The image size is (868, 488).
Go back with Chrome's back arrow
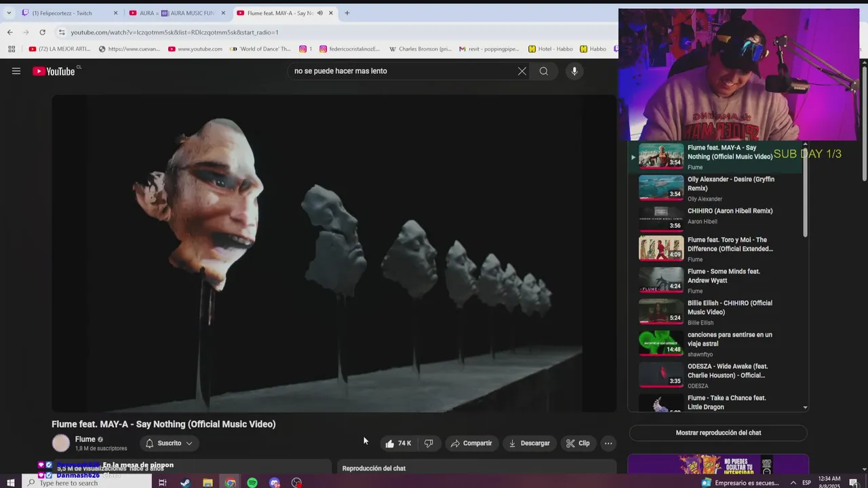coord(9,32)
